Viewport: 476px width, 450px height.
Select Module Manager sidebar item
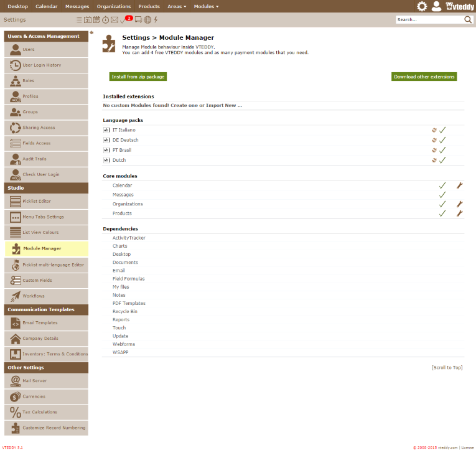pyautogui.click(x=47, y=249)
